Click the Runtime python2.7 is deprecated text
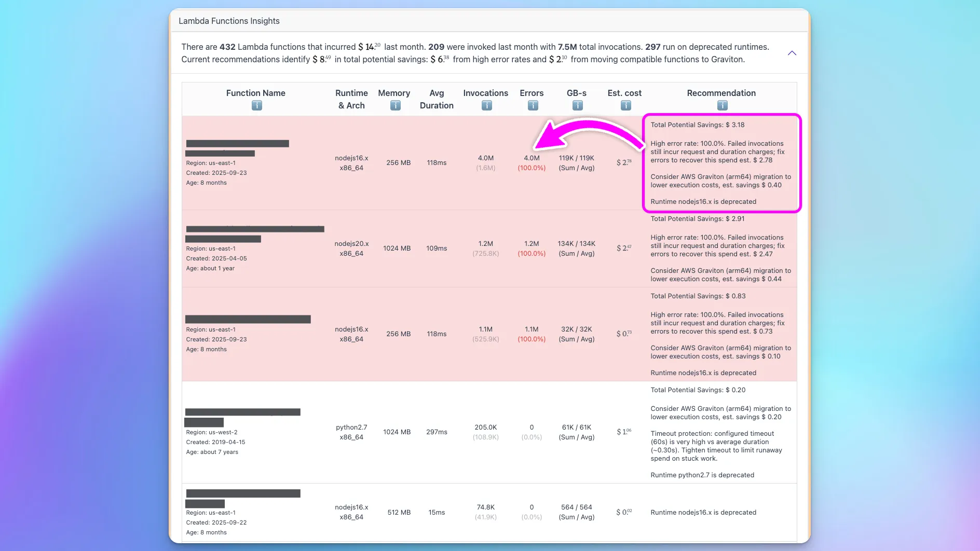This screenshot has height=551, width=980. point(702,475)
